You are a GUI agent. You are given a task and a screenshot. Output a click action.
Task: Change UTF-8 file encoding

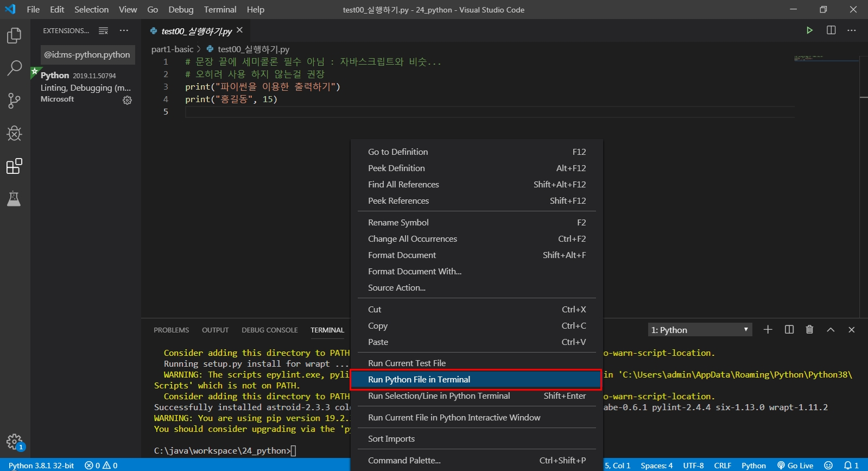coord(693,466)
